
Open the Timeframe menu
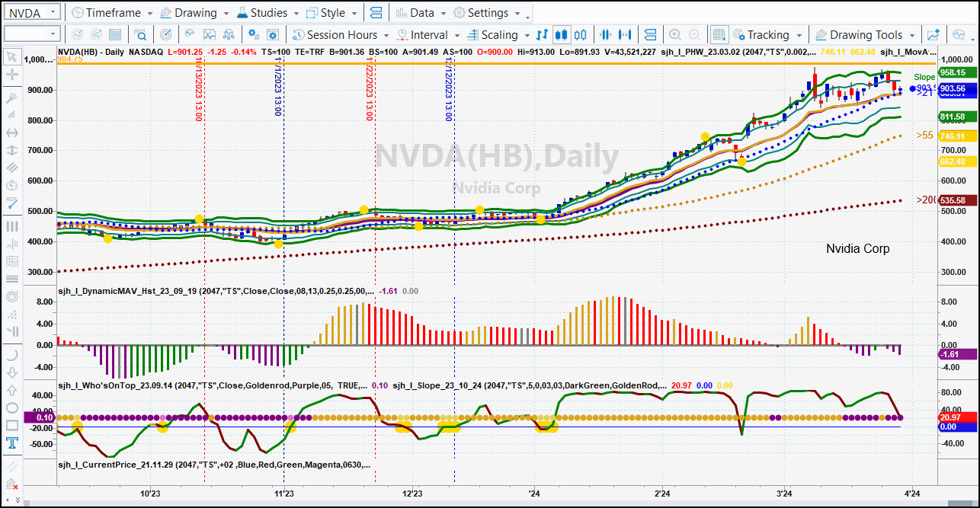111,13
